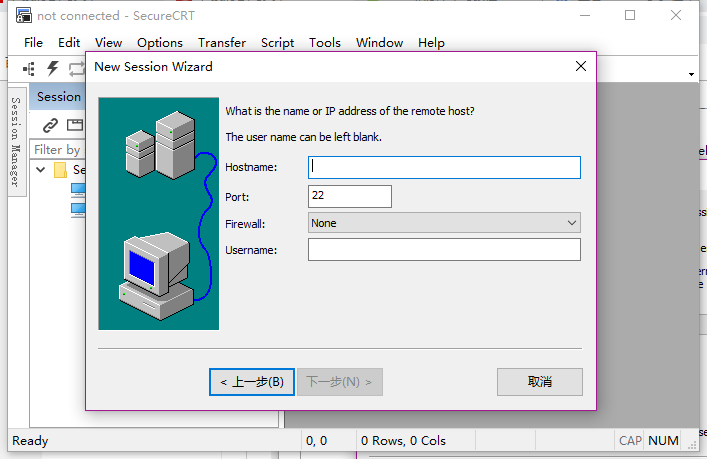This screenshot has height=459, width=707.
Task: Click the vertical Session Manager side tab
Action: [16, 142]
